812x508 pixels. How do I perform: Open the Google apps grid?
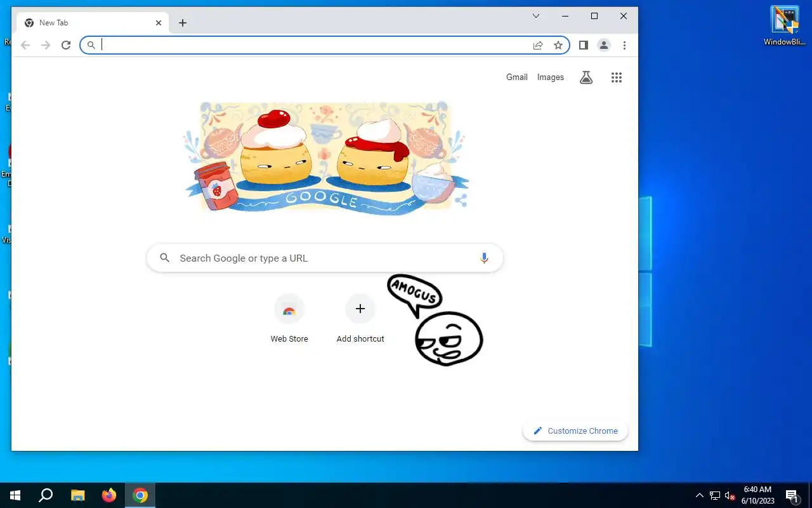pos(617,77)
